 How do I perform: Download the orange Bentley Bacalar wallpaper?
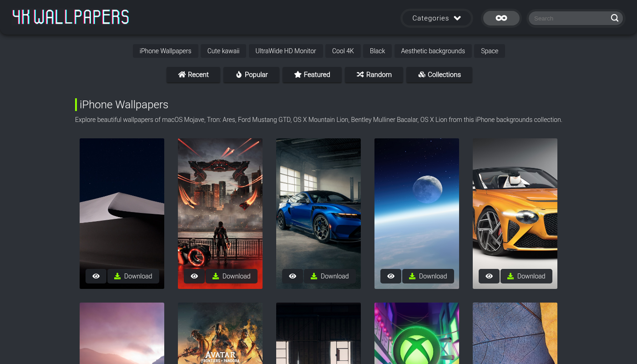[526, 276]
